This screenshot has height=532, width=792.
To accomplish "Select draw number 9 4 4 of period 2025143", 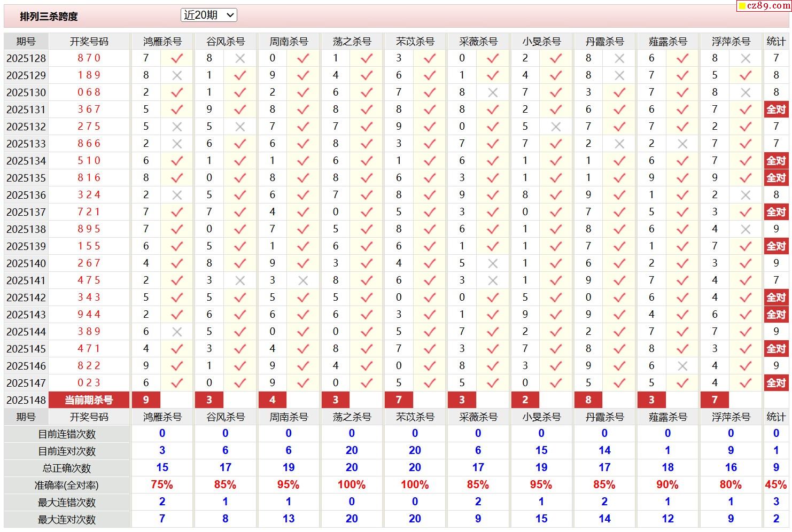I will (89, 314).
